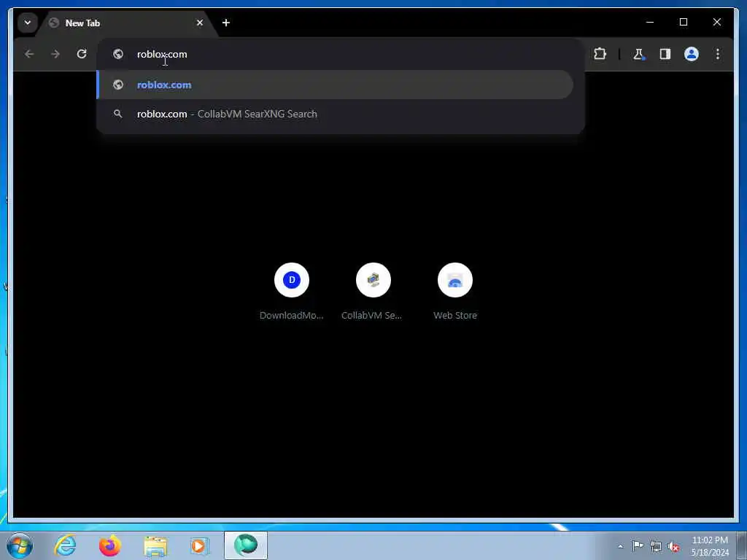Click the magnifier icon in search suggestion
This screenshot has width=747, height=560.
click(117, 114)
